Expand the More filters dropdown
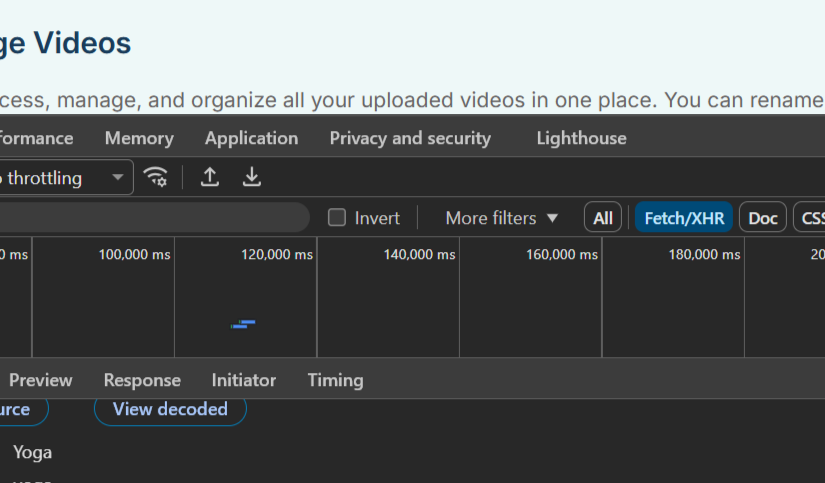This screenshot has height=483, width=825. (501, 218)
